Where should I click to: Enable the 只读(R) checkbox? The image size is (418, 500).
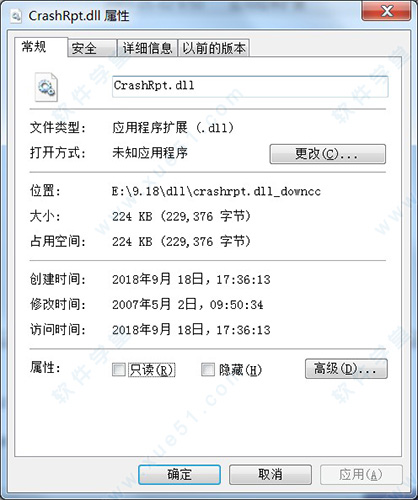[x=119, y=369]
